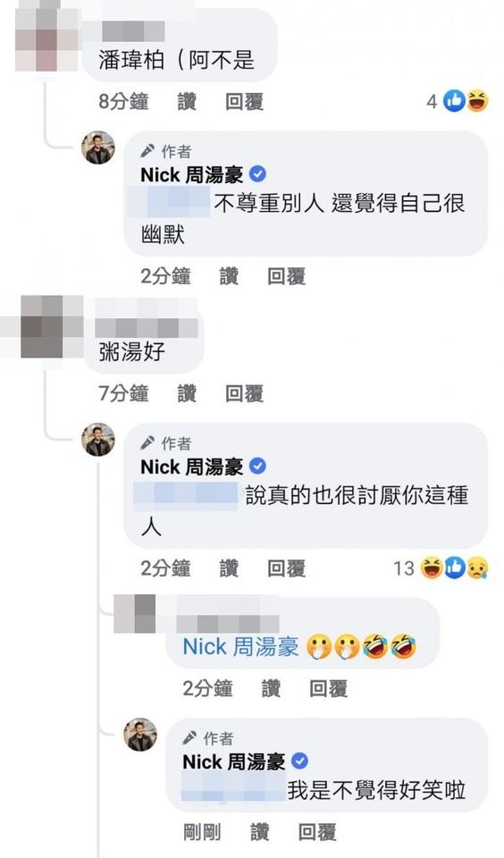Click verified badge beside Nick 周湯豪 on 我是不覺得好笑啦
504x858 pixels.
click(300, 761)
